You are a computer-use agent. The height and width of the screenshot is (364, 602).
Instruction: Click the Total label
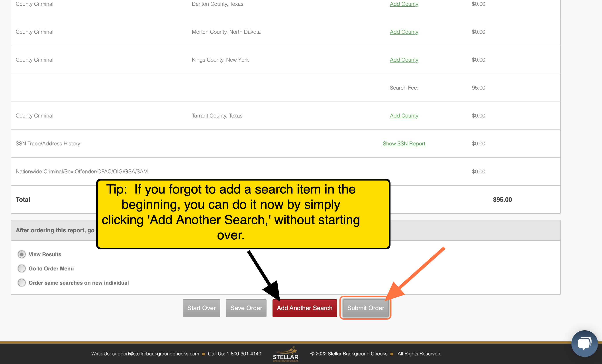(23, 200)
